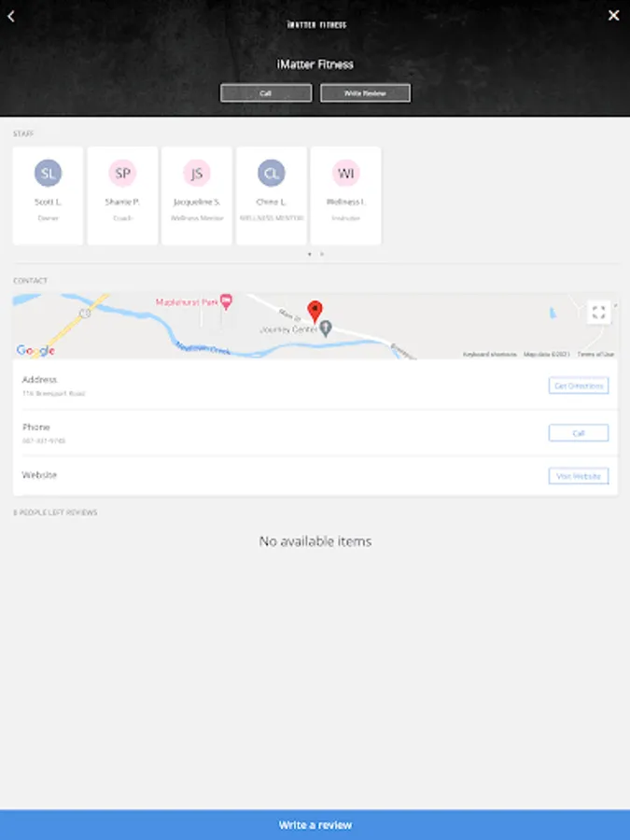Screen dimensions: 630x840
Task: Click the Google logo on the map
Action: click(35, 350)
